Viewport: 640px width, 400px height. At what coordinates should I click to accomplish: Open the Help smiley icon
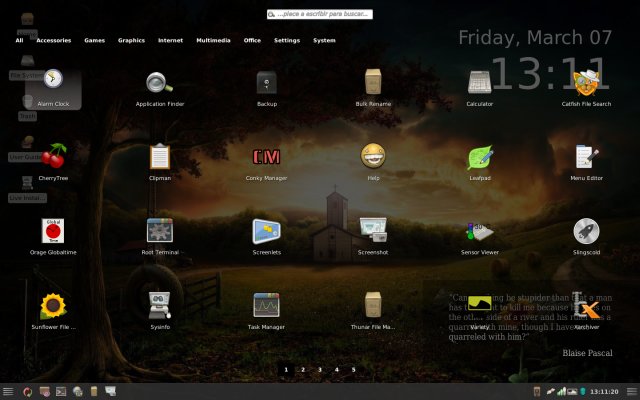(x=373, y=162)
